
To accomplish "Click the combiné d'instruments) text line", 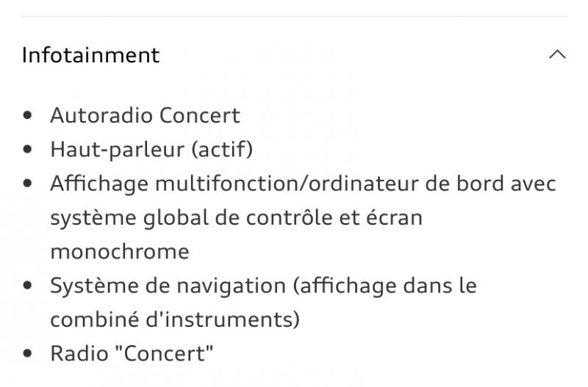I will click(175, 319).
